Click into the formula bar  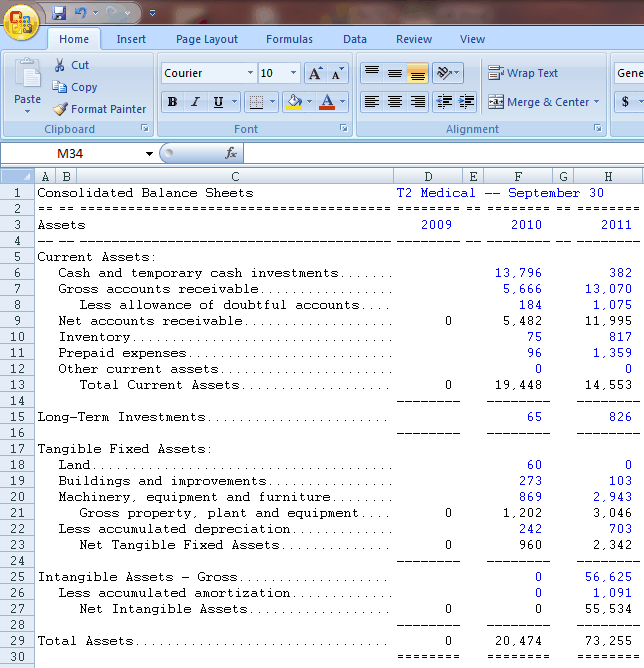(443, 153)
